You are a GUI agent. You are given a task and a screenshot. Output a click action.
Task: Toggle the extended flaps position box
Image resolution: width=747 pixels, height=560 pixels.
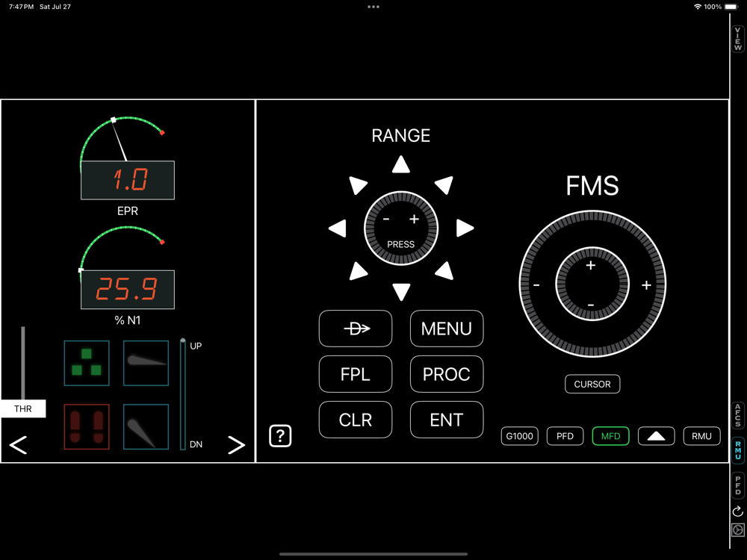[x=146, y=426]
